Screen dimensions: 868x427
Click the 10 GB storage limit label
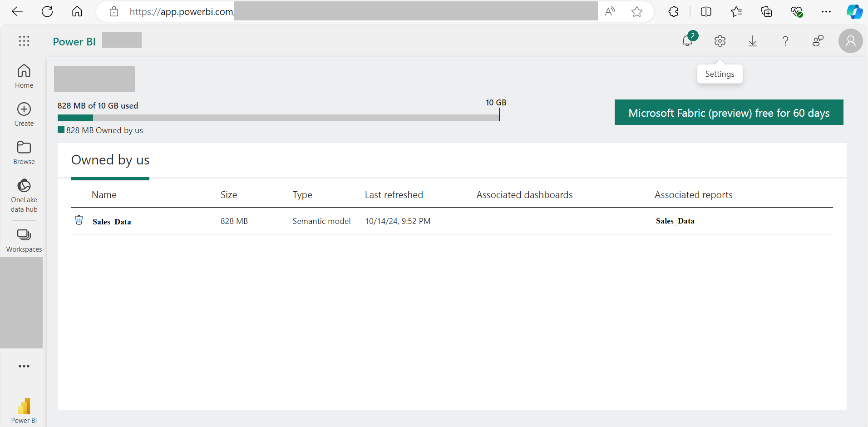(x=496, y=103)
